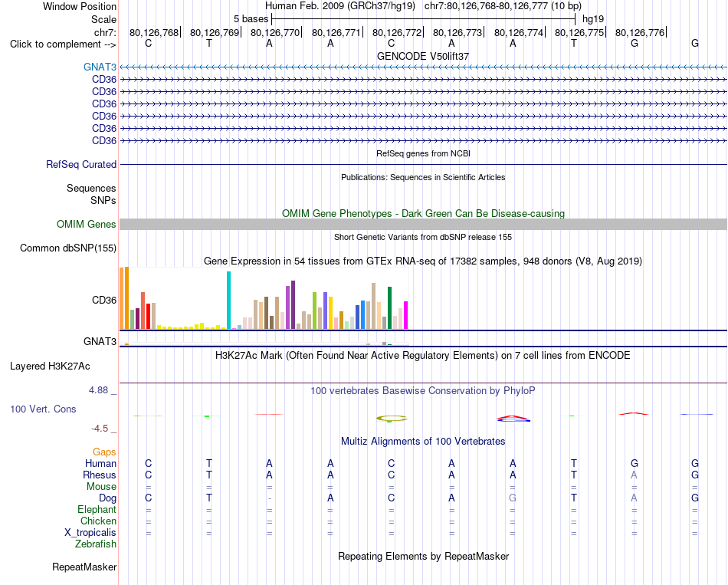The width and height of the screenshot is (728, 585).
Task: Open 'Publications: Sequences in Scientific Articles' title
Action: [423, 177]
